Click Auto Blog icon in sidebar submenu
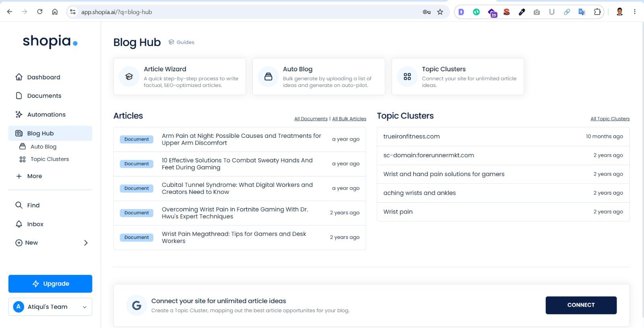The height and width of the screenshot is (328, 644). pos(23,147)
